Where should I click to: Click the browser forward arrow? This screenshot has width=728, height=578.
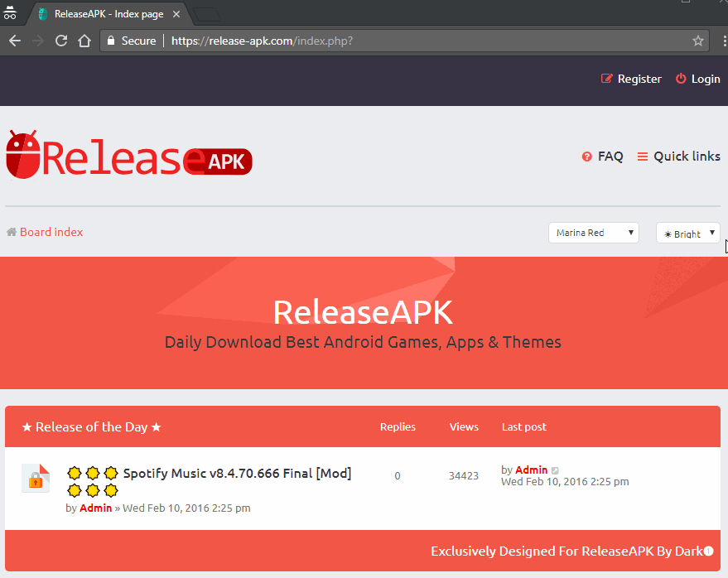37,41
